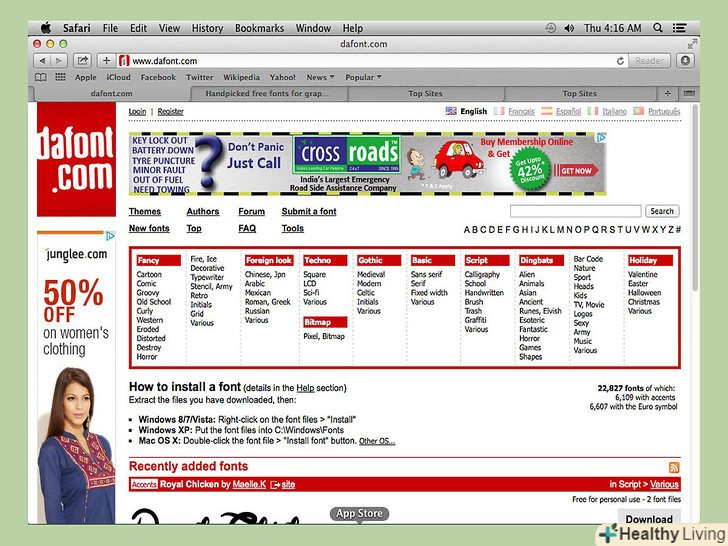
Task: Open the New fonts link
Action: (x=149, y=228)
